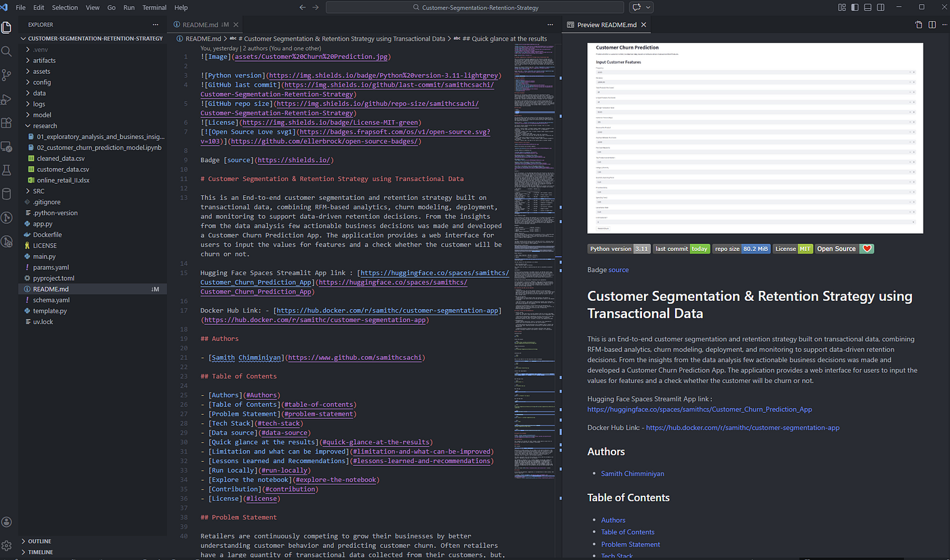The image size is (950, 560).
Task: Open the Copilot chat icon
Action: 636,7
